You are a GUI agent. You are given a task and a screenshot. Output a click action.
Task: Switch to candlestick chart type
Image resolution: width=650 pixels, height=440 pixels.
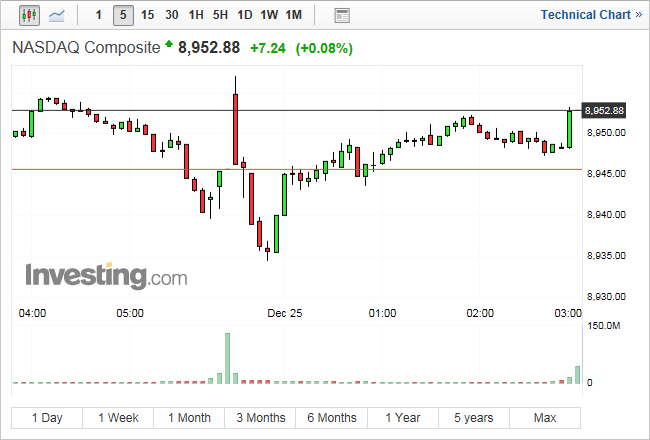coord(29,15)
